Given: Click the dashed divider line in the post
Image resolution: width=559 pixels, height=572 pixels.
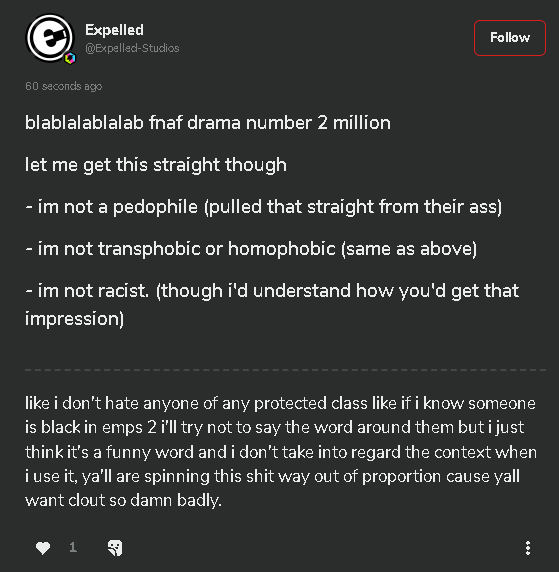Looking at the screenshot, I should pyautogui.click(x=285, y=370).
